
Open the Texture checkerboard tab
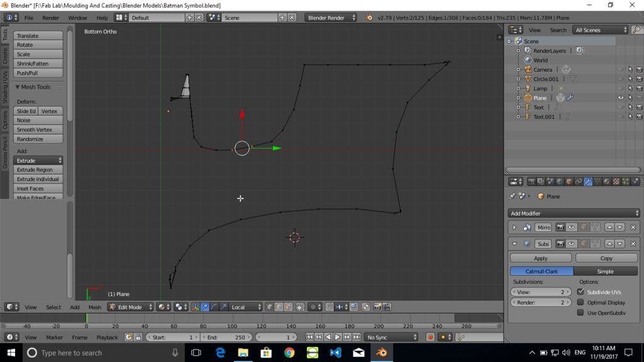[616, 182]
